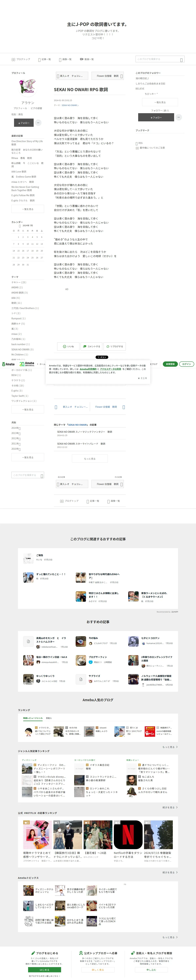Screen dimensions: 196x980
Task: Open 著作権についてのご注意 link
Action: pyautogui.click(x=150, y=148)
